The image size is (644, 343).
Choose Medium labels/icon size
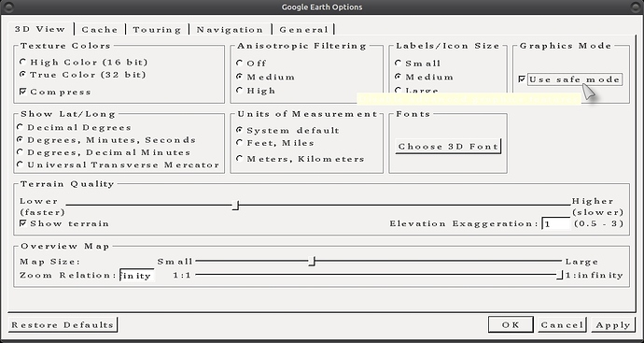point(425,77)
